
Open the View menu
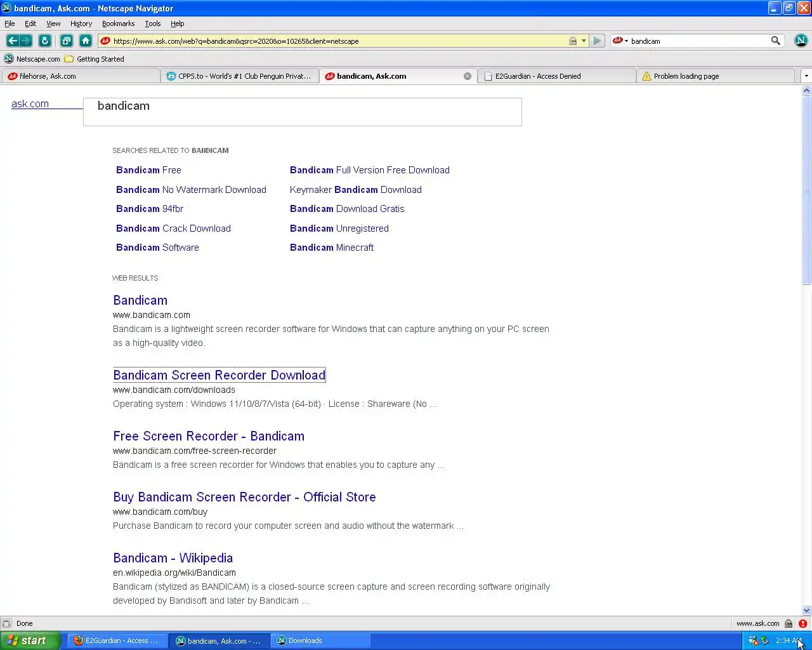53,23
